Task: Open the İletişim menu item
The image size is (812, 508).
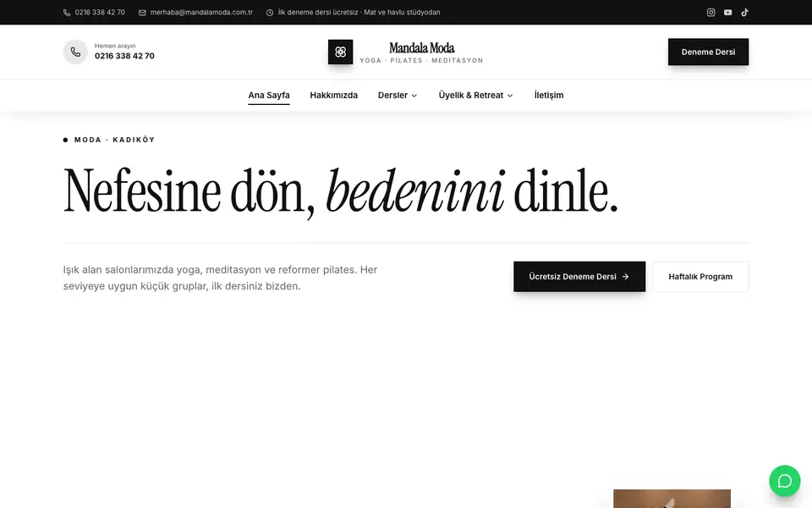Action: pos(549,96)
